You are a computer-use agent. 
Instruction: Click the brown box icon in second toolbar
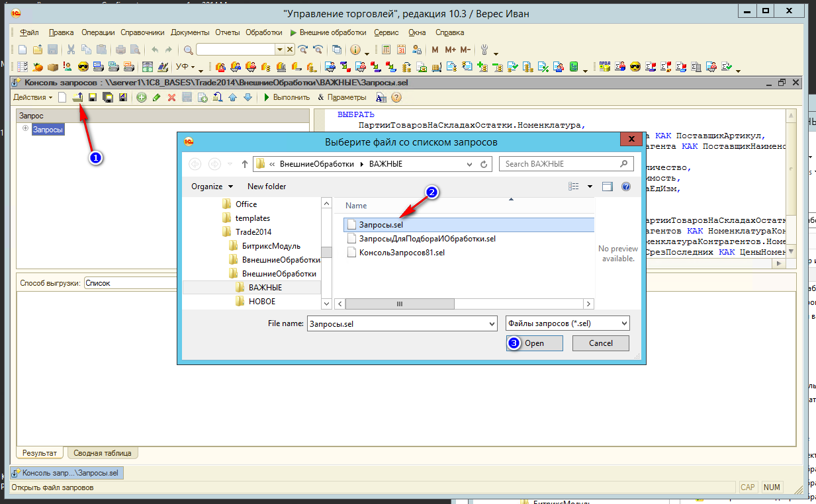52,67
